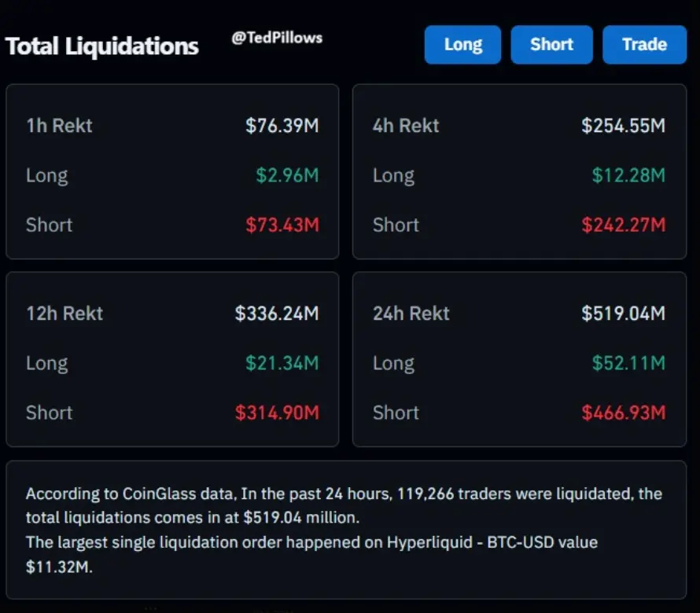Click the blue Long button

pos(462,45)
